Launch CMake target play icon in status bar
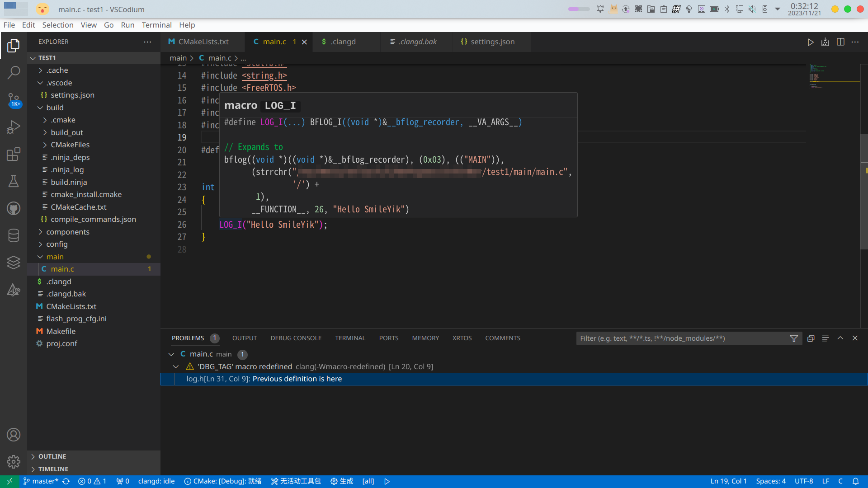 click(x=387, y=482)
